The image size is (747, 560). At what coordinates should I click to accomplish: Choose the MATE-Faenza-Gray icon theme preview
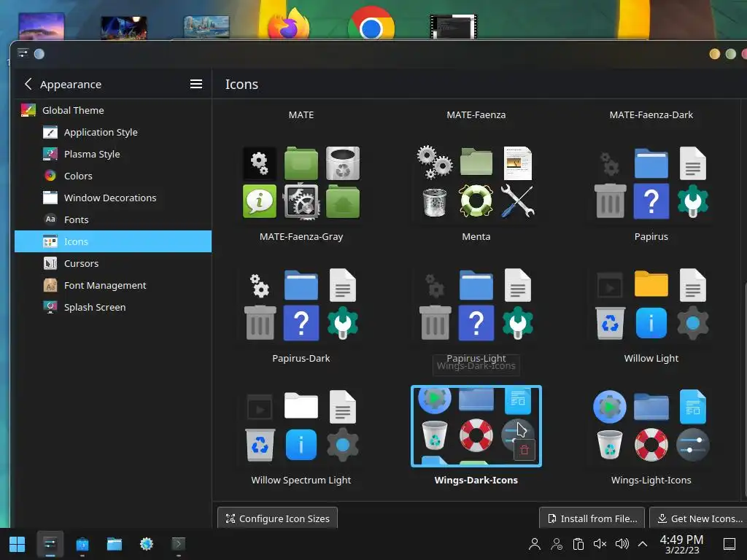[x=301, y=183]
